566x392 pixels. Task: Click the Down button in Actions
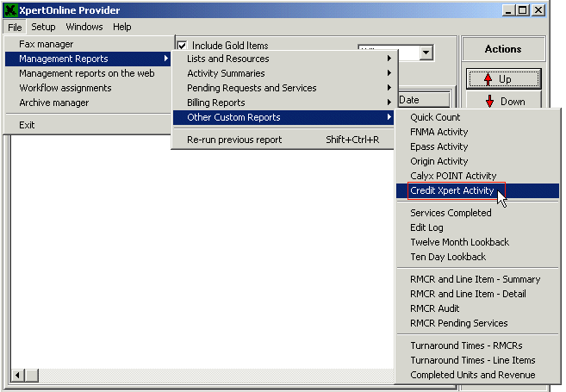pos(504,100)
